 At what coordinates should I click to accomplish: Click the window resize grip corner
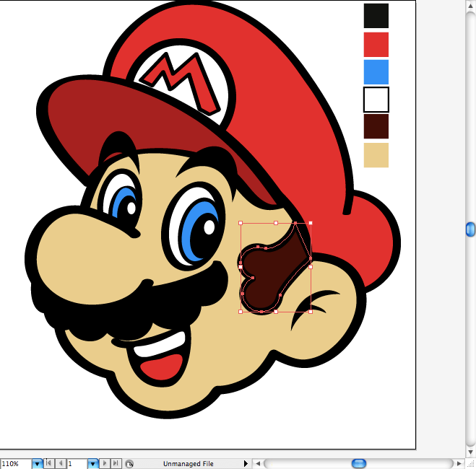[x=471, y=464]
